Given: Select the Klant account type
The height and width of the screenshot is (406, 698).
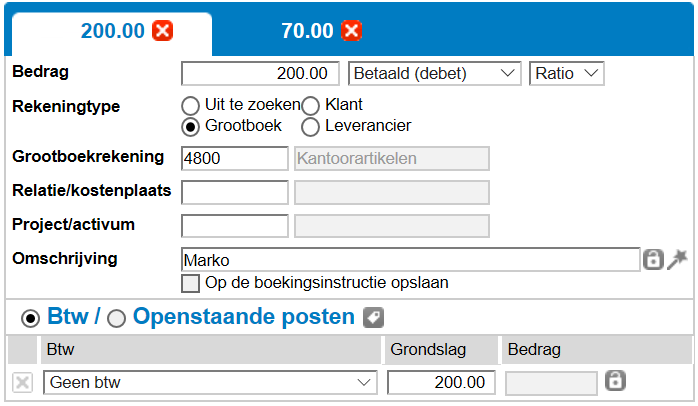Looking at the screenshot, I should click(310, 105).
